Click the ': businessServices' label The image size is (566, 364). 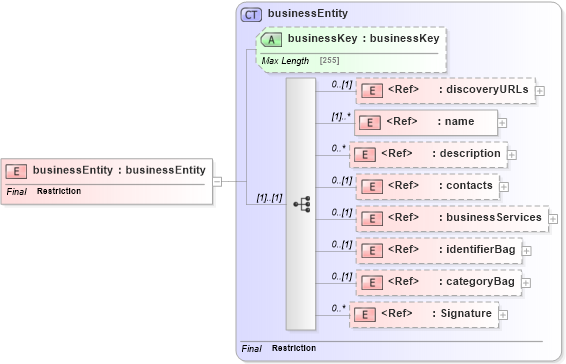(x=490, y=217)
